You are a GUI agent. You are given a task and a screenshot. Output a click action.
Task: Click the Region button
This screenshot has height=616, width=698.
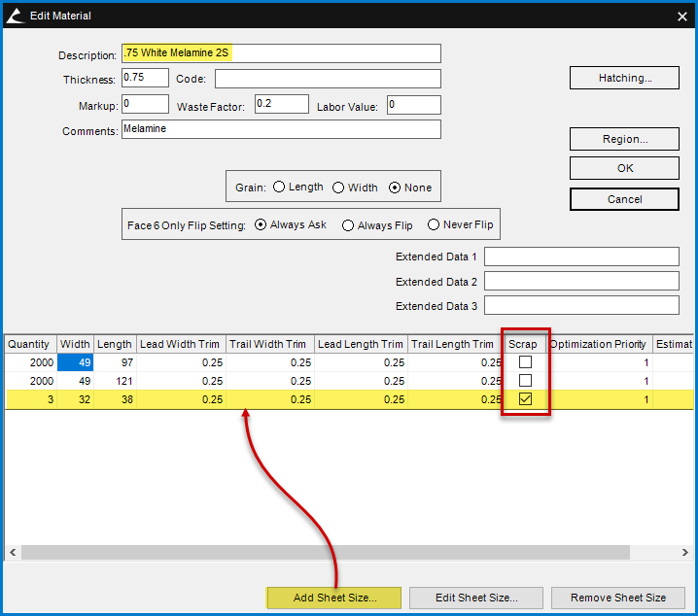coord(624,139)
